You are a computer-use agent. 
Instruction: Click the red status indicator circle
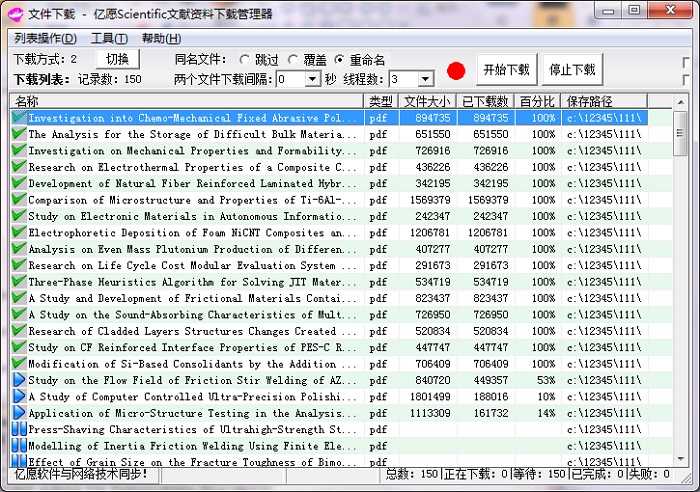pos(456,71)
